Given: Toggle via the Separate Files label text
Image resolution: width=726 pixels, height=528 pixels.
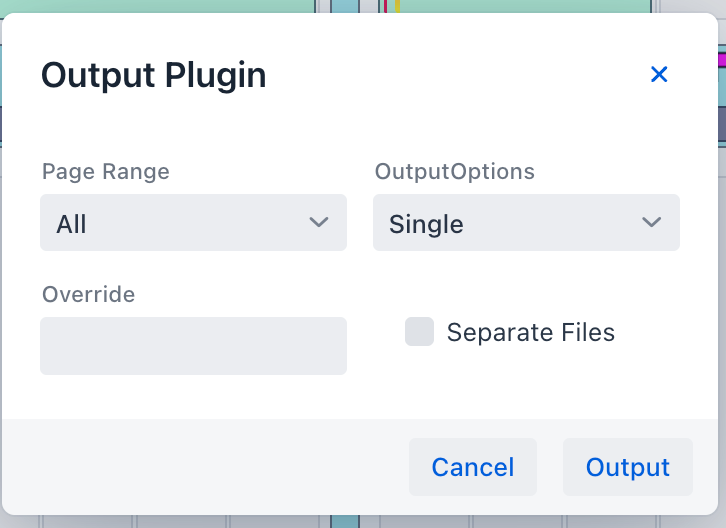Looking at the screenshot, I should 530,333.
